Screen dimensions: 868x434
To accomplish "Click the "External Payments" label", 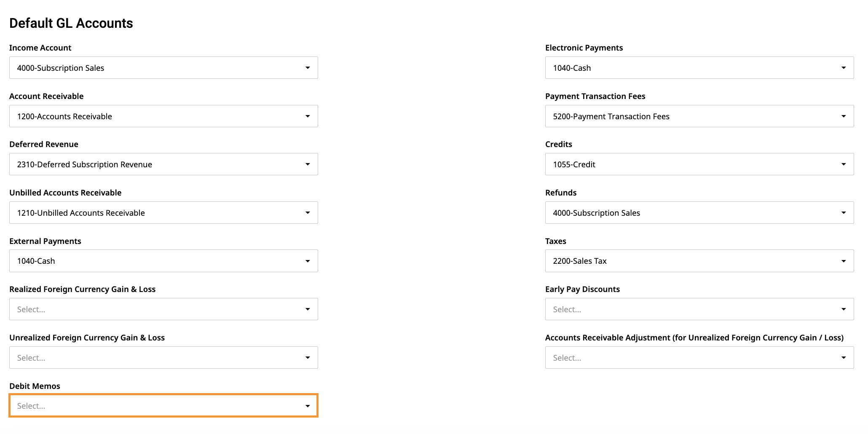I will pyautogui.click(x=45, y=241).
